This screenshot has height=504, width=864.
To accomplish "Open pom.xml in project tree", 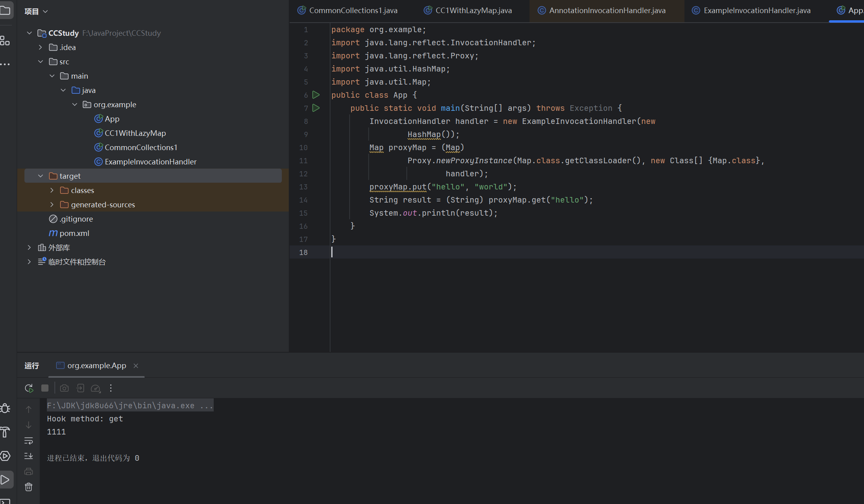I will (x=74, y=233).
